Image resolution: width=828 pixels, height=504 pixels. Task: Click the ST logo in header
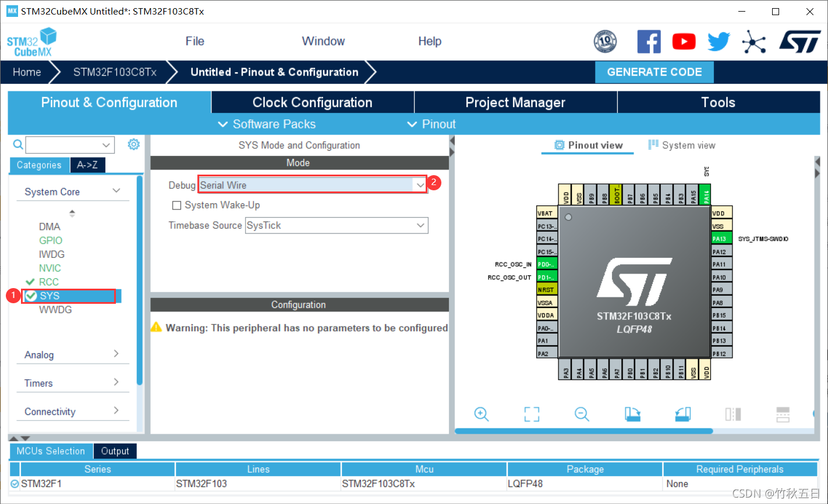[800, 42]
